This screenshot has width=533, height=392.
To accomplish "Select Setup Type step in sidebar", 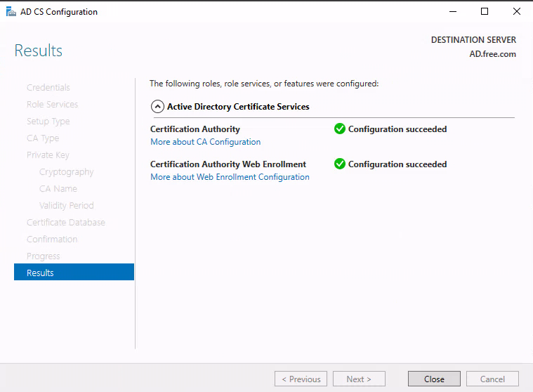I will pyautogui.click(x=48, y=122).
